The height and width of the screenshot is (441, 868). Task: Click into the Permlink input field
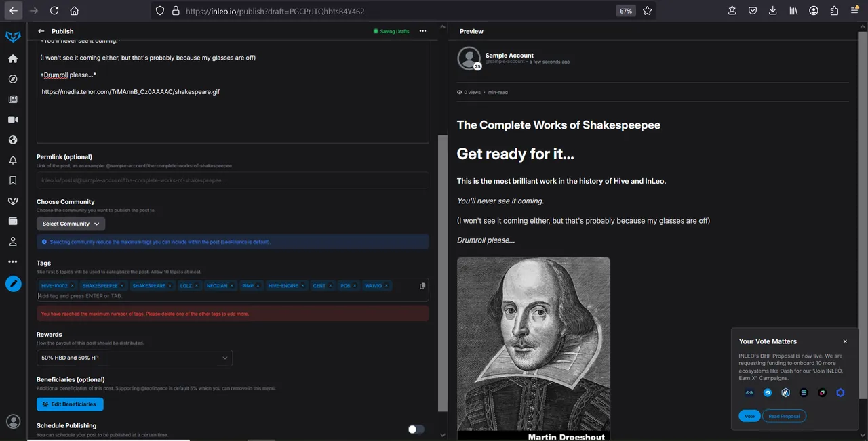[233, 180]
